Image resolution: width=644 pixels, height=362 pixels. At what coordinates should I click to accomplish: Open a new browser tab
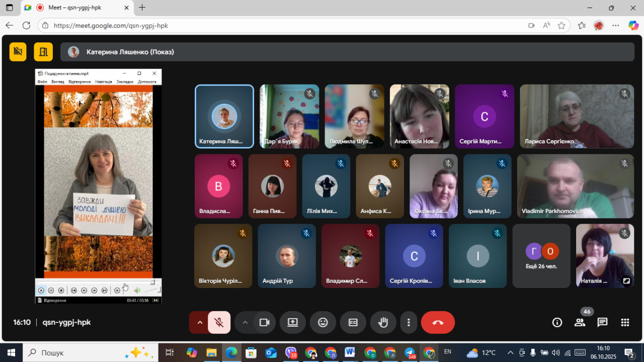click(x=142, y=8)
